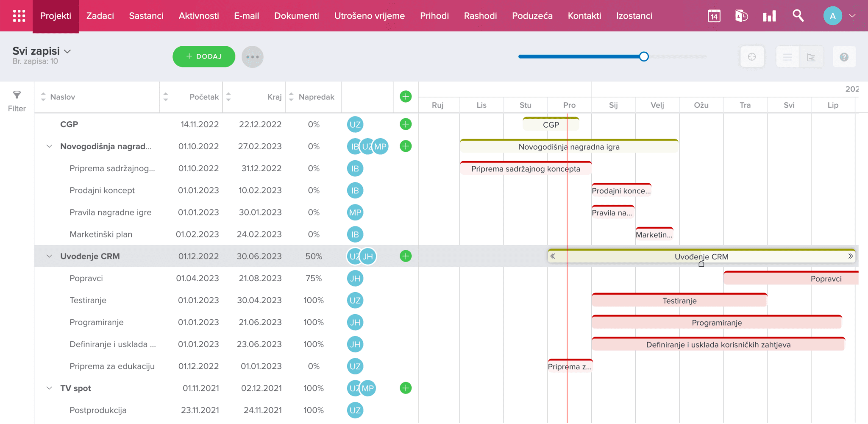Click the green DODAJ button
Viewport: 868px width, 424px height.
(204, 56)
